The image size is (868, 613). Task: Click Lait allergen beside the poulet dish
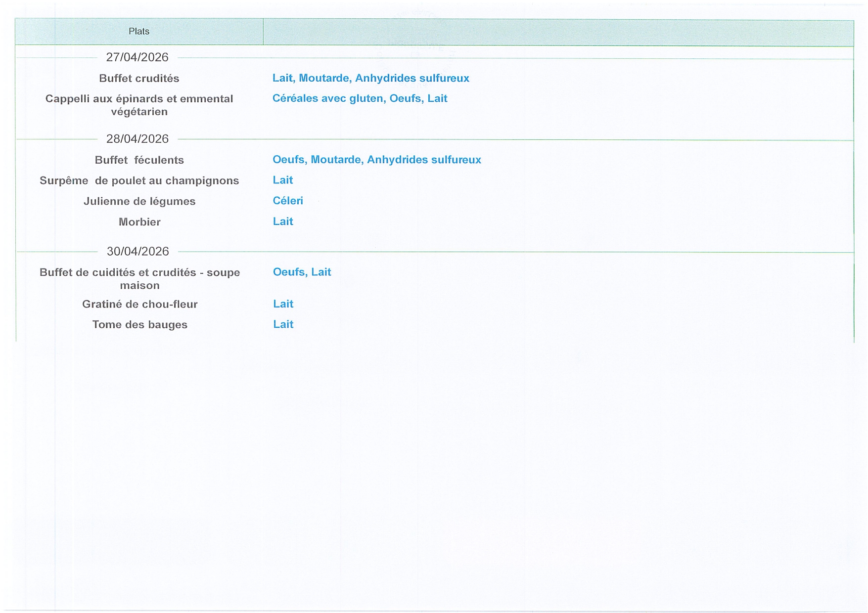coord(283,180)
